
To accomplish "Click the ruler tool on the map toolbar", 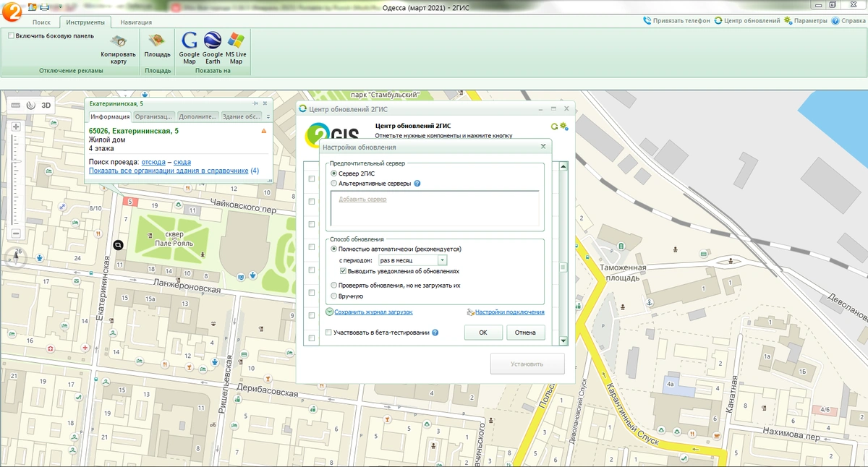I will point(16,105).
